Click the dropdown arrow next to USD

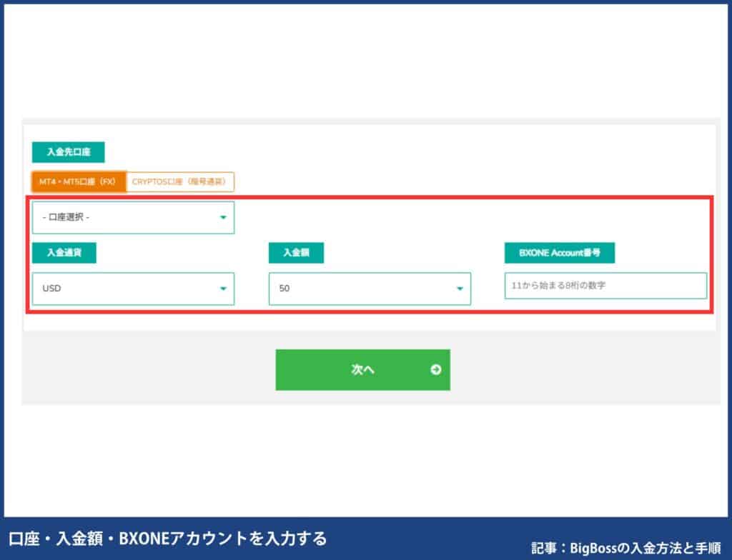pos(223,289)
